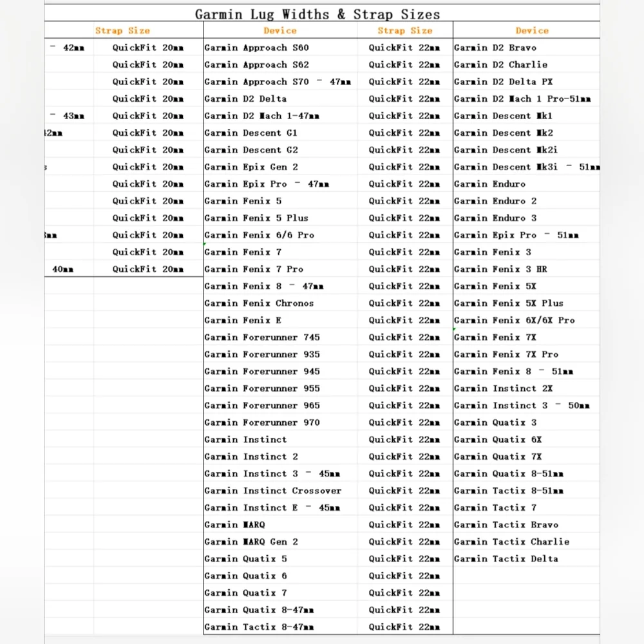Click the "Garmin Fenix Chronos" cell
The image size is (644, 644).
[281, 303]
